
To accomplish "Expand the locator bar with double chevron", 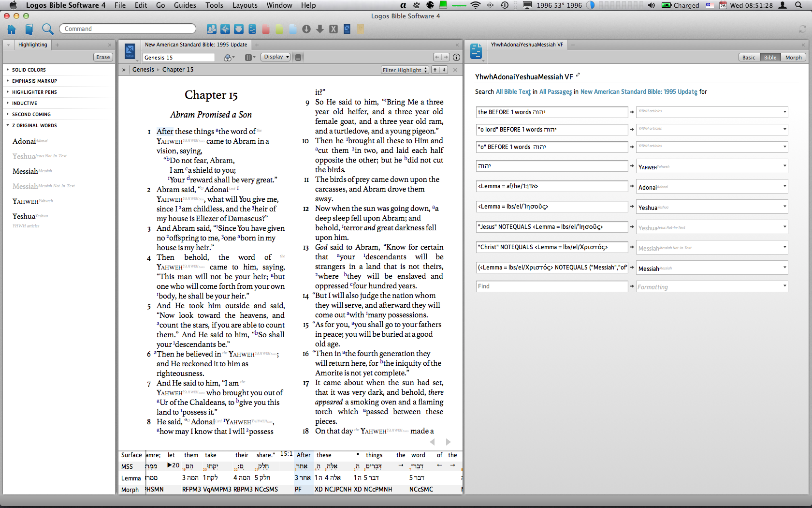I will click(124, 70).
